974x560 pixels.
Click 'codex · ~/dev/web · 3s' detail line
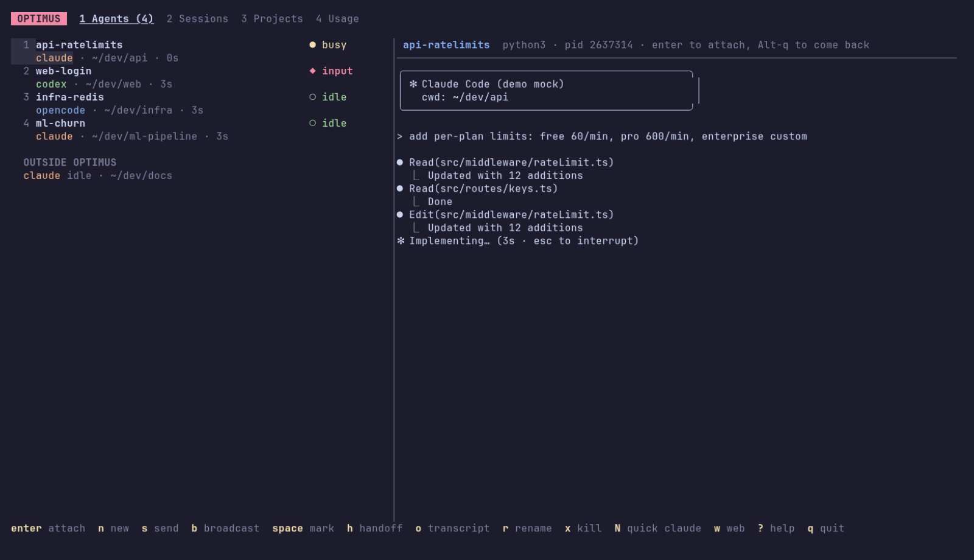coord(104,84)
